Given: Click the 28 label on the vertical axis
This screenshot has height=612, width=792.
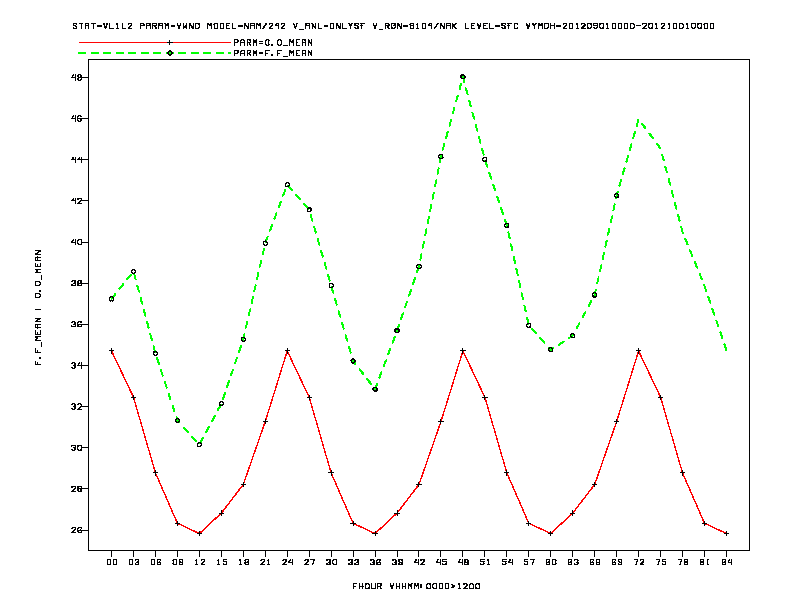Looking at the screenshot, I should pyautogui.click(x=76, y=489).
